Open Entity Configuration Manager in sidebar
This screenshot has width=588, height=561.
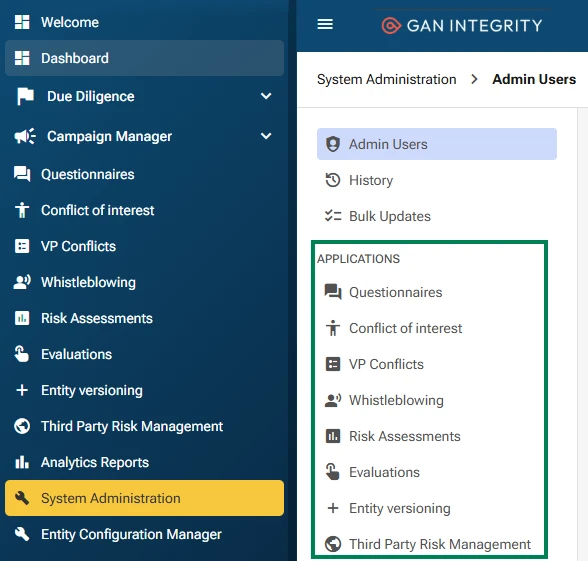click(x=144, y=534)
